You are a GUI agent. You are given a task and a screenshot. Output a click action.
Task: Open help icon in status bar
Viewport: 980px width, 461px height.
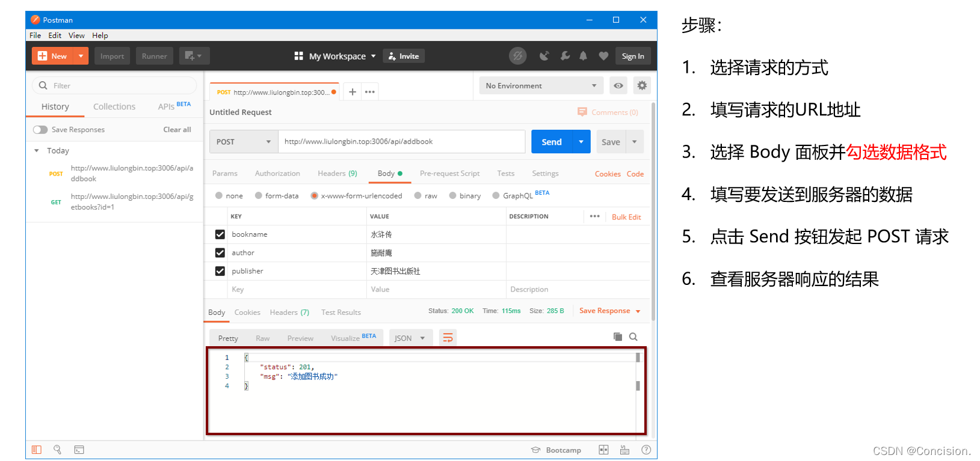(x=646, y=450)
